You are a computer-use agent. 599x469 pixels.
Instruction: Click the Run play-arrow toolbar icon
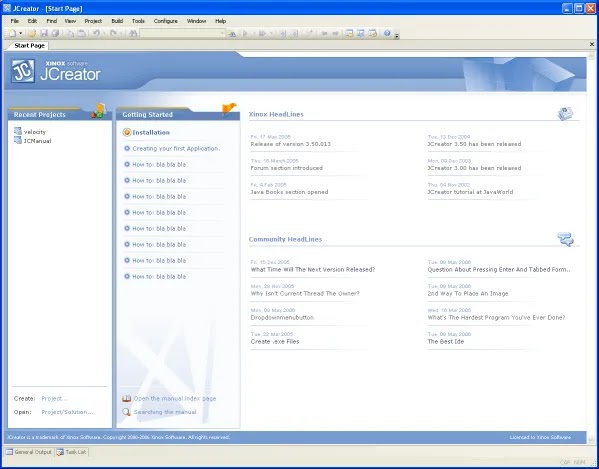click(245, 34)
